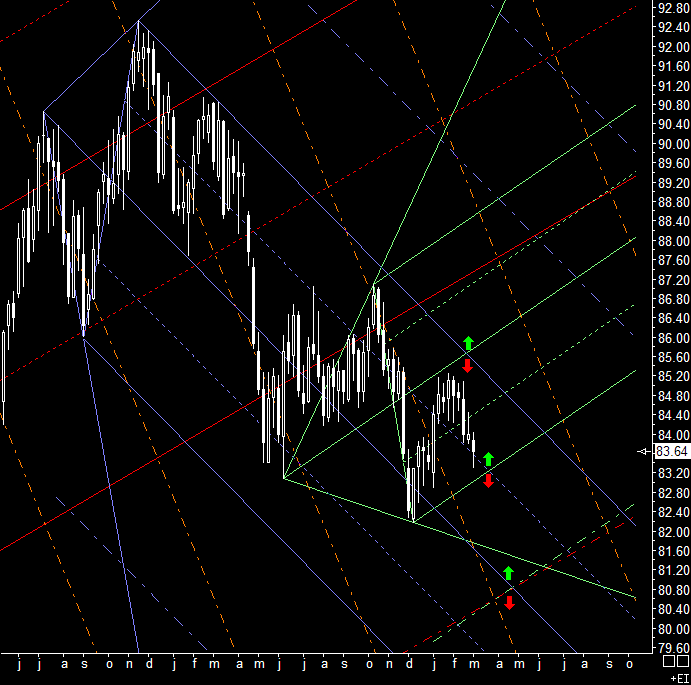Click the 90.00 price axis label

pyautogui.click(x=673, y=144)
